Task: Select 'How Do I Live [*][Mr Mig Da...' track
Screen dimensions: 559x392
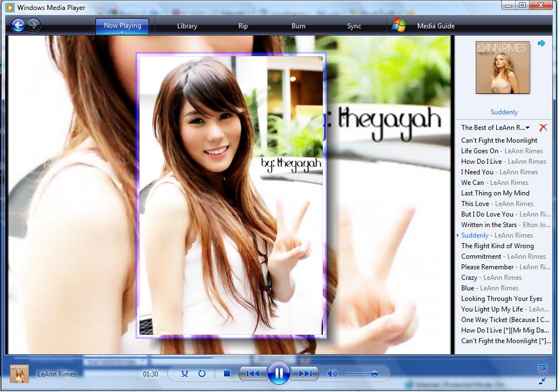Action: [x=505, y=330]
